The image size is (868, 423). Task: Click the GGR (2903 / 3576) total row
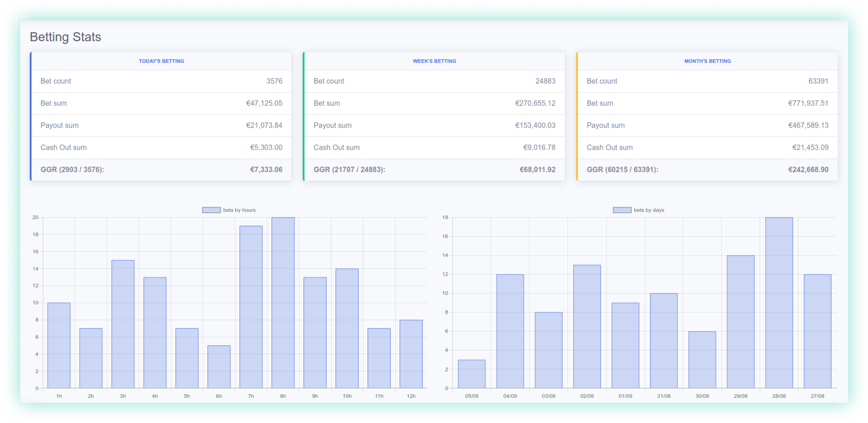(x=161, y=169)
